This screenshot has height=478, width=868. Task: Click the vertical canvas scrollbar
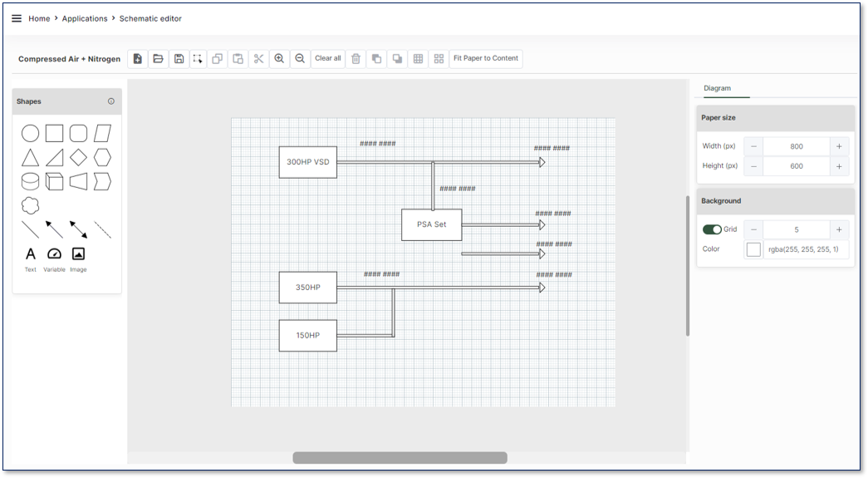click(688, 266)
